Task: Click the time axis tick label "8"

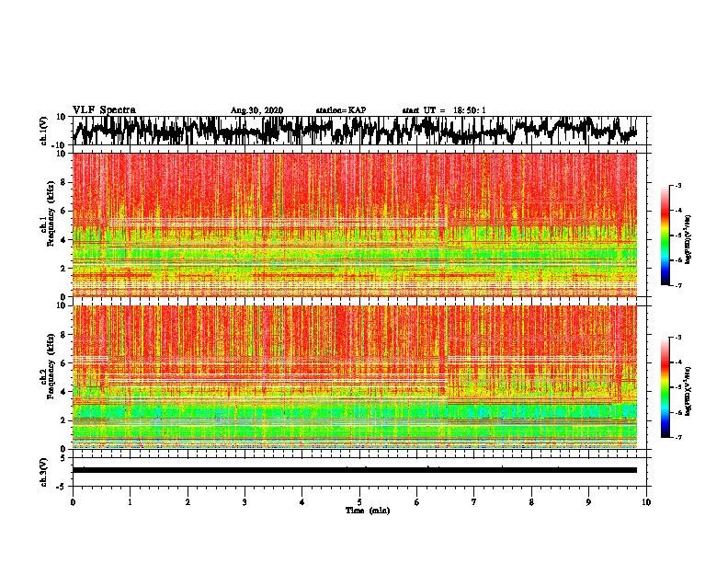Action: tap(531, 502)
